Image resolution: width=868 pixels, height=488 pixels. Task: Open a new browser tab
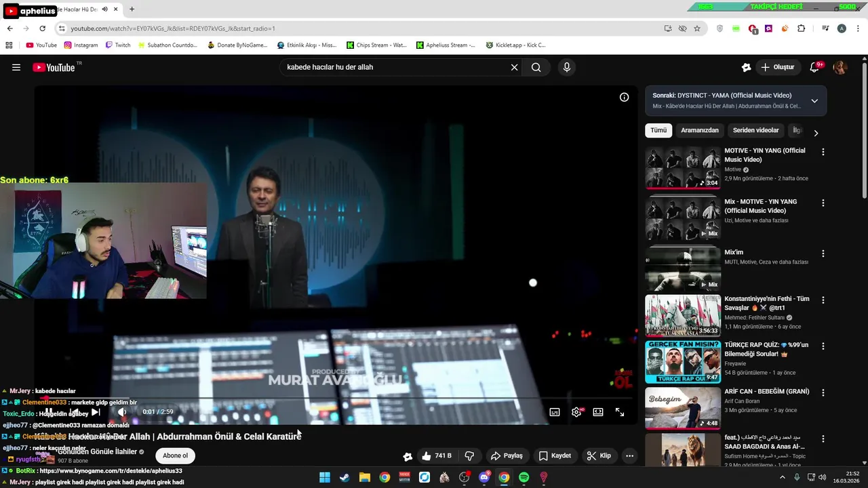(132, 9)
